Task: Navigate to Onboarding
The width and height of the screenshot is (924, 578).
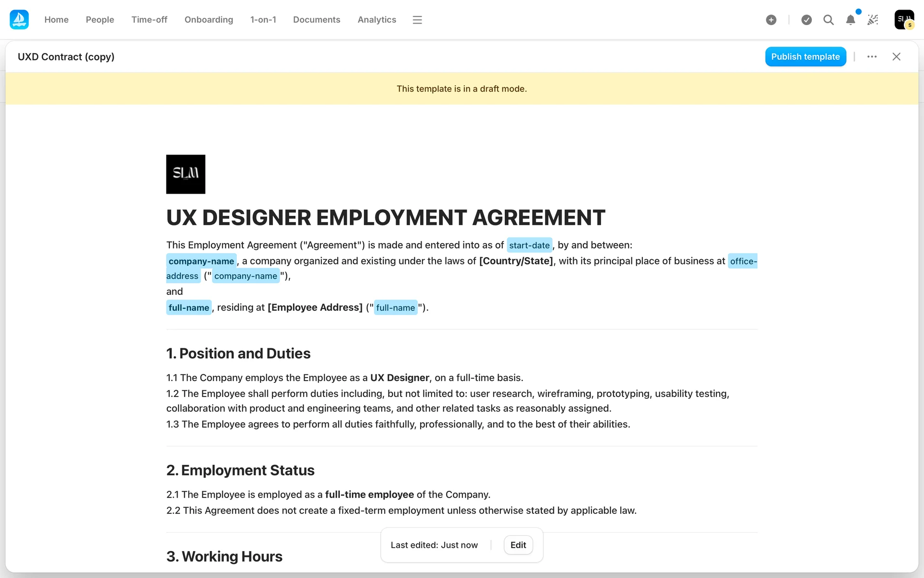Action: 208,20
